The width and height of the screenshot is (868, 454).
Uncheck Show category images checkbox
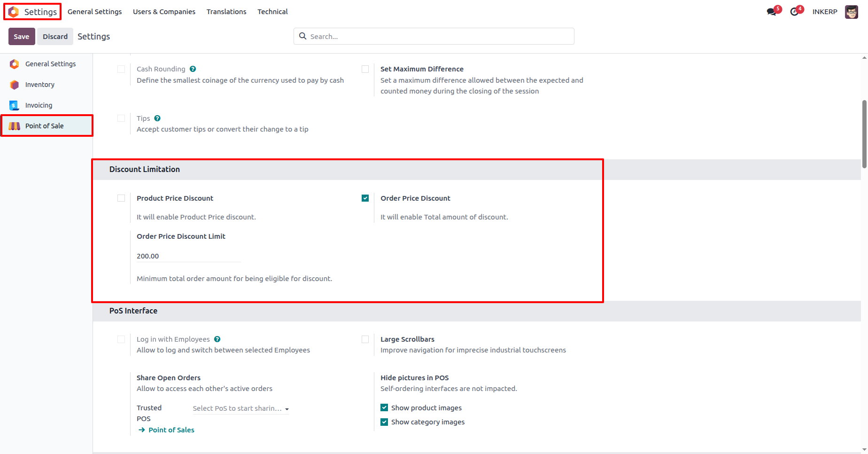pos(384,422)
